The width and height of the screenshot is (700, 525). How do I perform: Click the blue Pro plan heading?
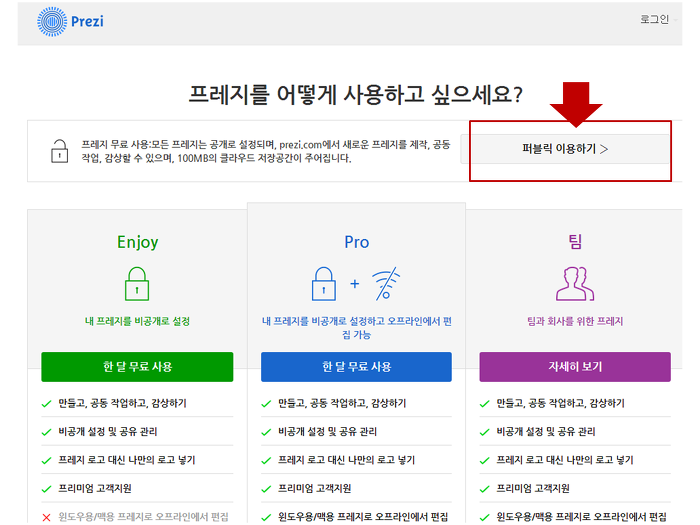[356, 242]
